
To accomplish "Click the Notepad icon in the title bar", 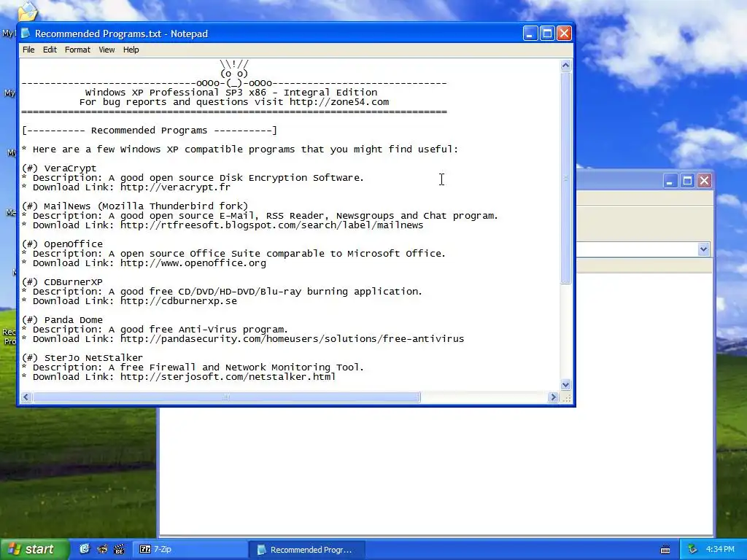I will click(26, 34).
